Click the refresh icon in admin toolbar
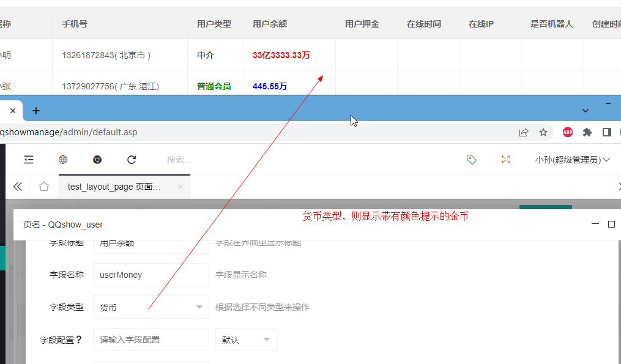Viewport: 621px width, 364px height. tap(132, 160)
